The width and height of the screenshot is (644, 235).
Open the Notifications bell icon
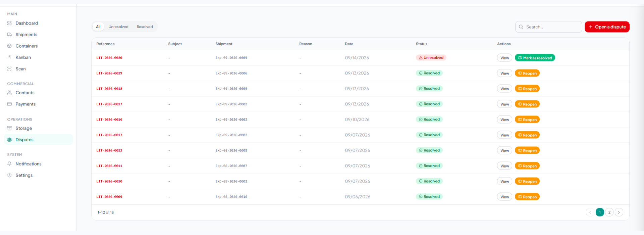pyautogui.click(x=9, y=164)
